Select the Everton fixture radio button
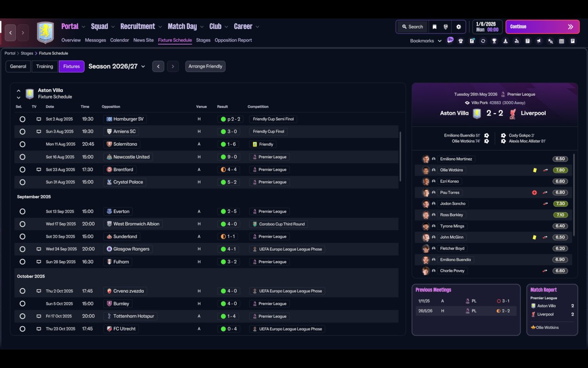This screenshot has width=588, height=368. coord(23,212)
